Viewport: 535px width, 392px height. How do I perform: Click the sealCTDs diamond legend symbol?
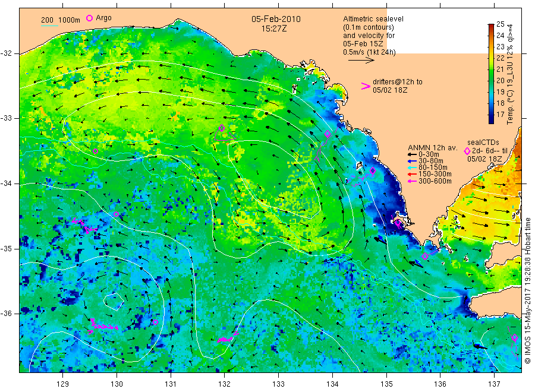coord(467,151)
